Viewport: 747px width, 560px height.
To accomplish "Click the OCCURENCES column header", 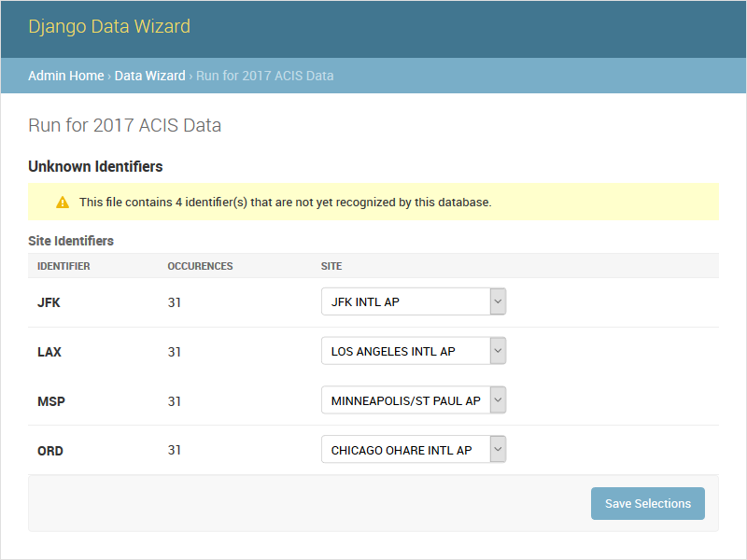I will coord(200,266).
